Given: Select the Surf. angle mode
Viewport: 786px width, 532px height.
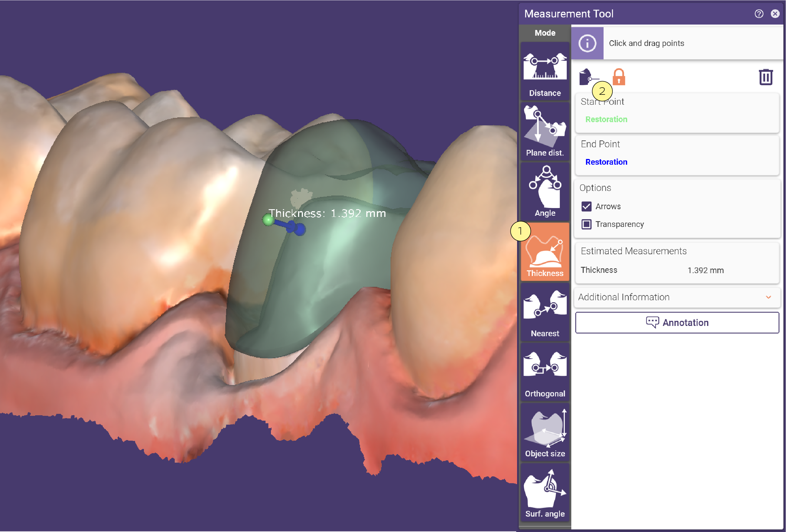Looking at the screenshot, I should point(545,492).
